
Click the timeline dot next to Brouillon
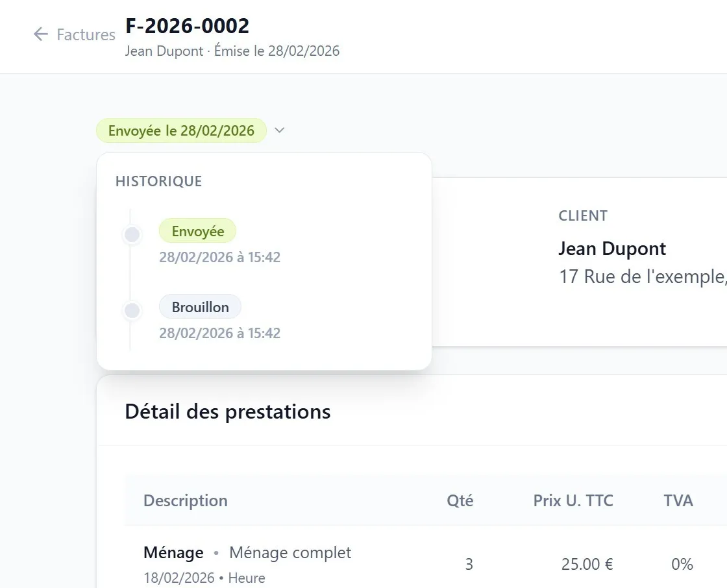tap(132, 311)
